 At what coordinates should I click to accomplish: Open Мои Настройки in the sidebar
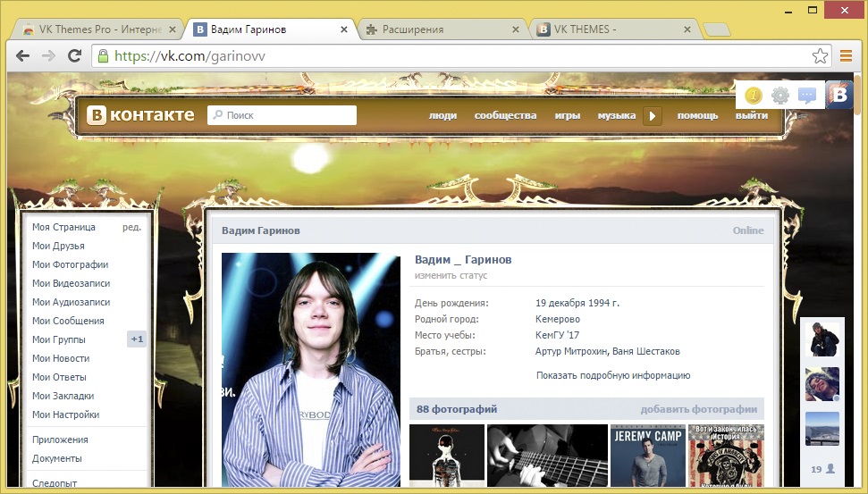click(66, 414)
